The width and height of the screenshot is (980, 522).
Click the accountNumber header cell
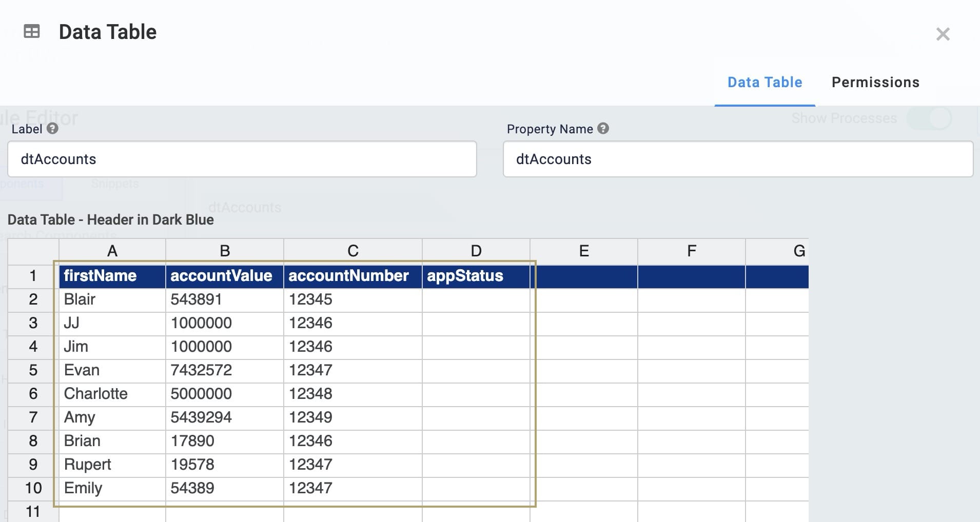click(x=353, y=276)
